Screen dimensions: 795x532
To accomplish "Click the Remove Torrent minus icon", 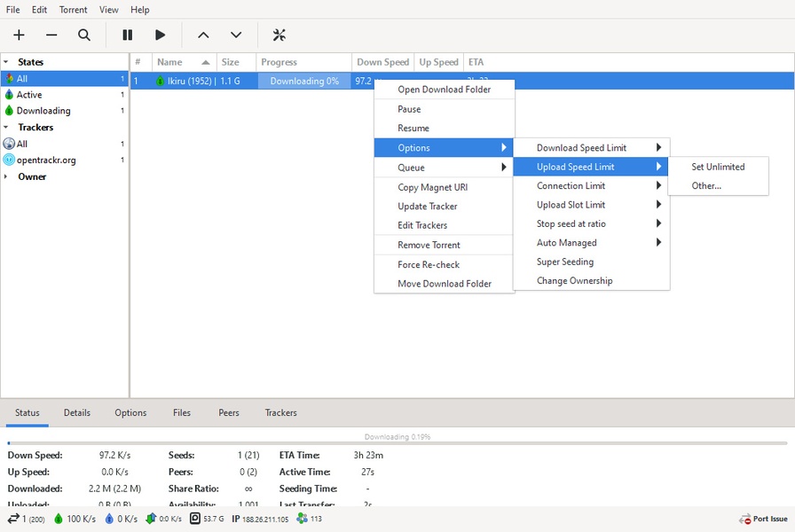I will [51, 35].
